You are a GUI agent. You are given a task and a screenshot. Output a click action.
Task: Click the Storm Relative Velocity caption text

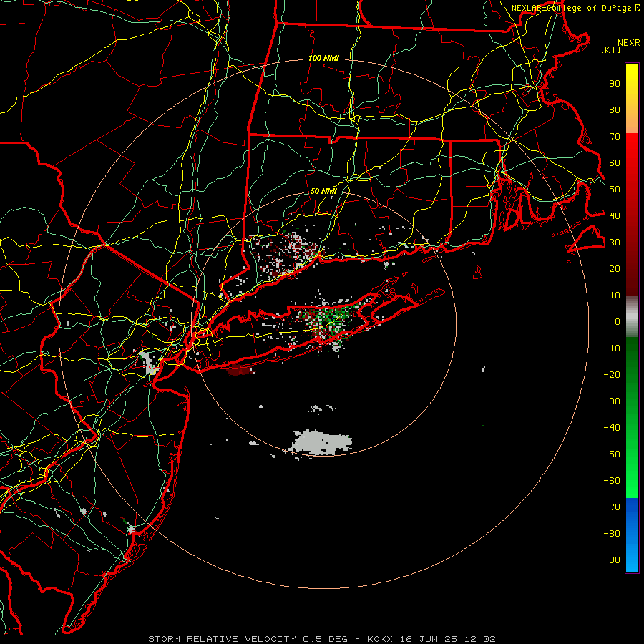(x=322, y=639)
